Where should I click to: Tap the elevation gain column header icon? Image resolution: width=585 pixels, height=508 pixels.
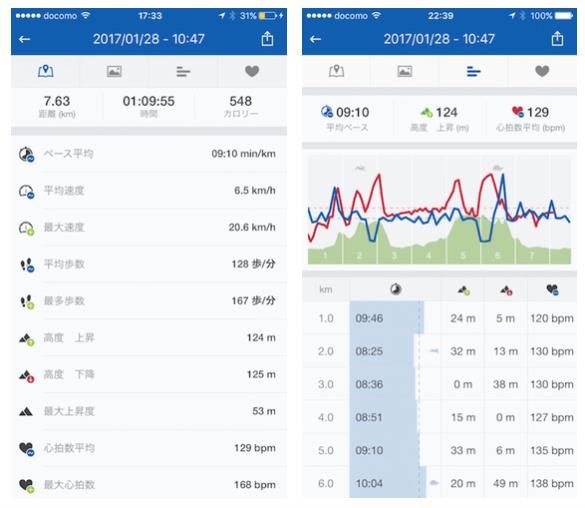tap(463, 290)
